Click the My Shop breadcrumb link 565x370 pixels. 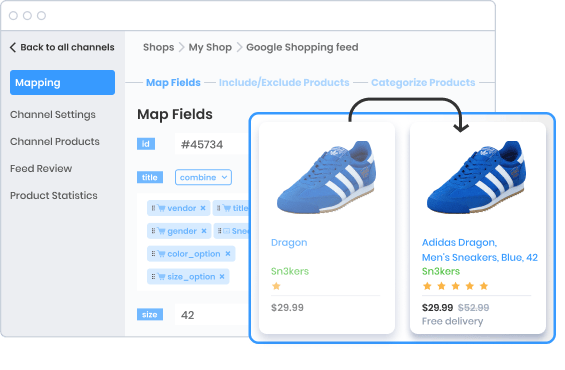pyautogui.click(x=210, y=47)
